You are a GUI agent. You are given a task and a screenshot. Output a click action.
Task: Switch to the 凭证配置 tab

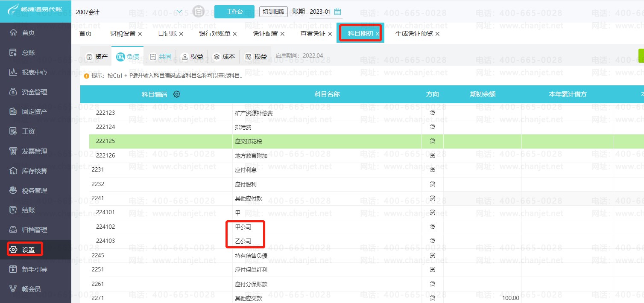coord(265,34)
